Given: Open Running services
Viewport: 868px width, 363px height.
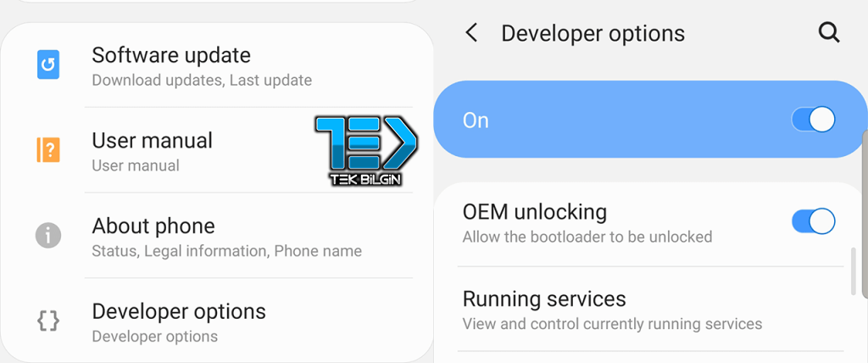Looking at the screenshot, I should coord(650,310).
